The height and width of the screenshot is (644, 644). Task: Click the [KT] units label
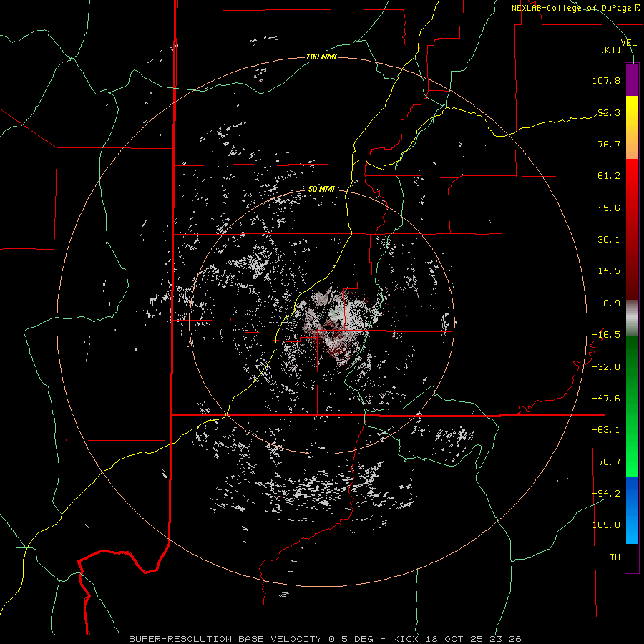click(x=611, y=49)
